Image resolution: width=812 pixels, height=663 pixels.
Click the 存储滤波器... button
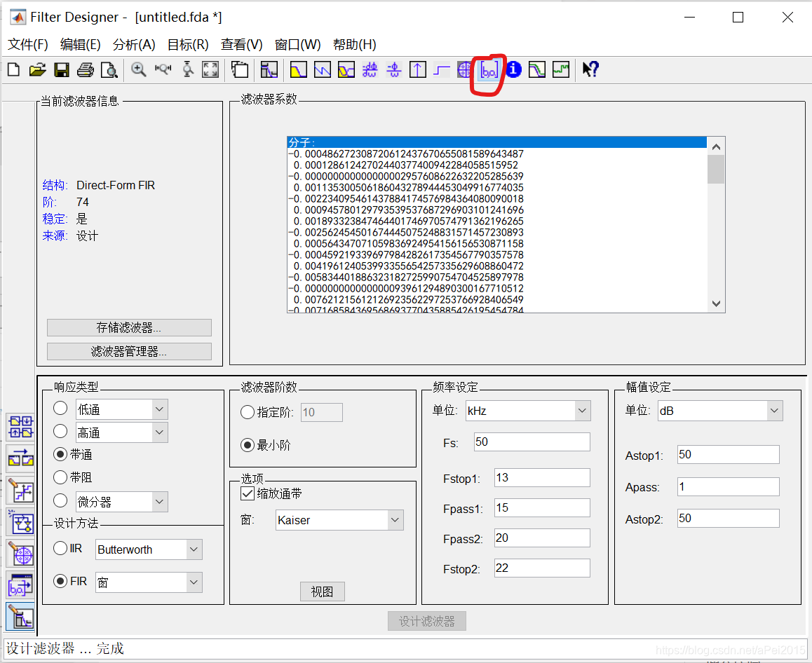point(129,327)
